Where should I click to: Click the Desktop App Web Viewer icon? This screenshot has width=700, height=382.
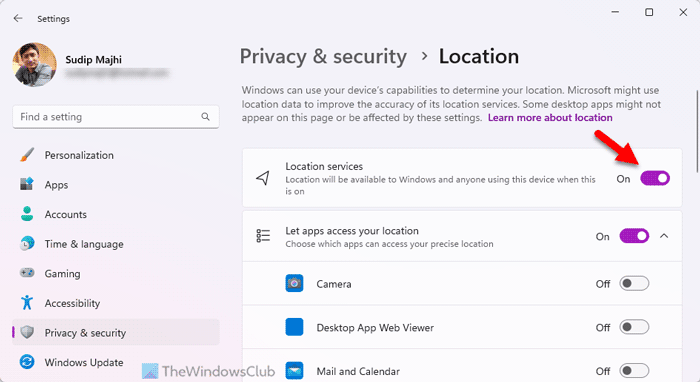(294, 327)
